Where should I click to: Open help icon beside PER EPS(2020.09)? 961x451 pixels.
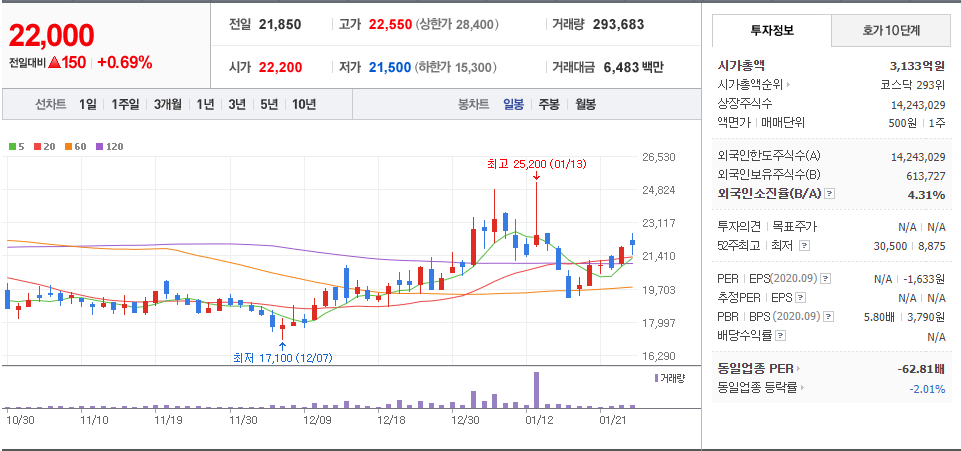click(x=826, y=279)
